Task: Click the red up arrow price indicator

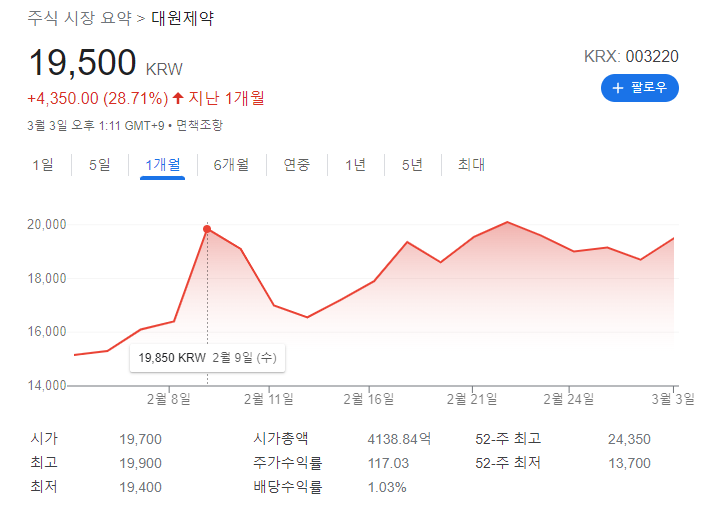Action: (x=178, y=98)
